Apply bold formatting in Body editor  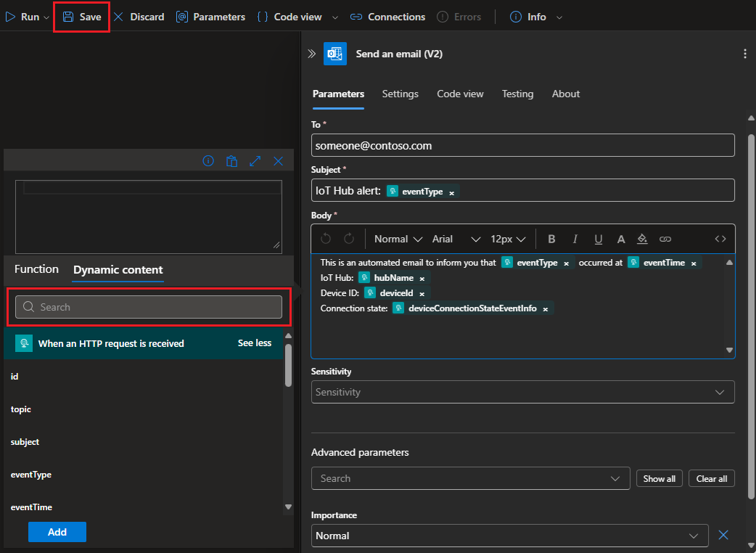click(x=551, y=239)
